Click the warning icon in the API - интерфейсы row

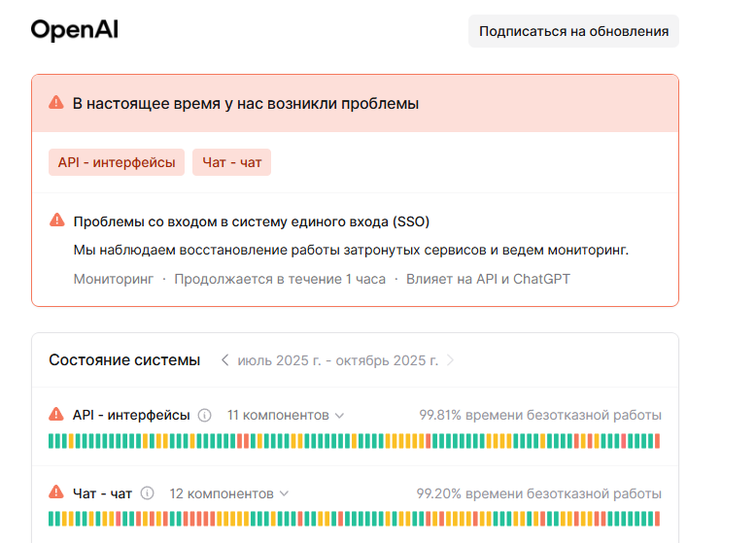[56, 415]
